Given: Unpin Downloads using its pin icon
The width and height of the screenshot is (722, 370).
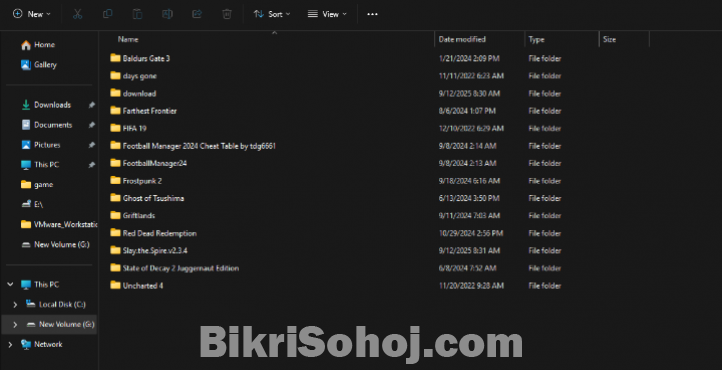Looking at the screenshot, I should [92, 105].
